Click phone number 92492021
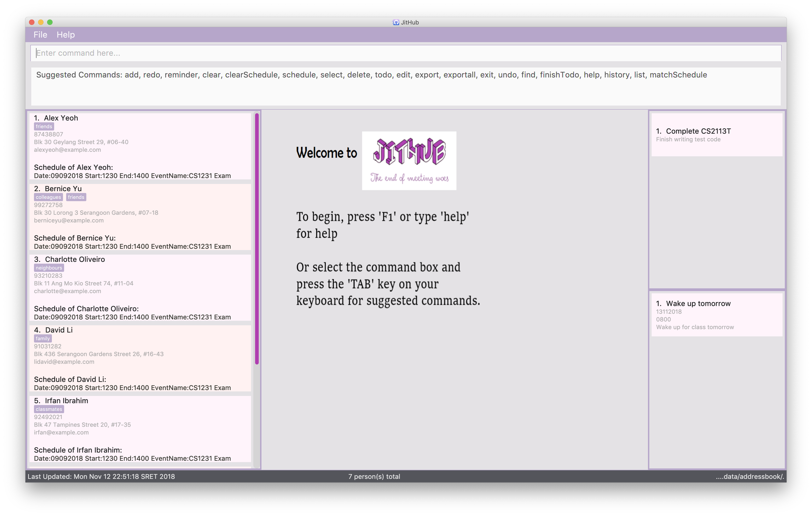The width and height of the screenshot is (812, 516). (48, 417)
